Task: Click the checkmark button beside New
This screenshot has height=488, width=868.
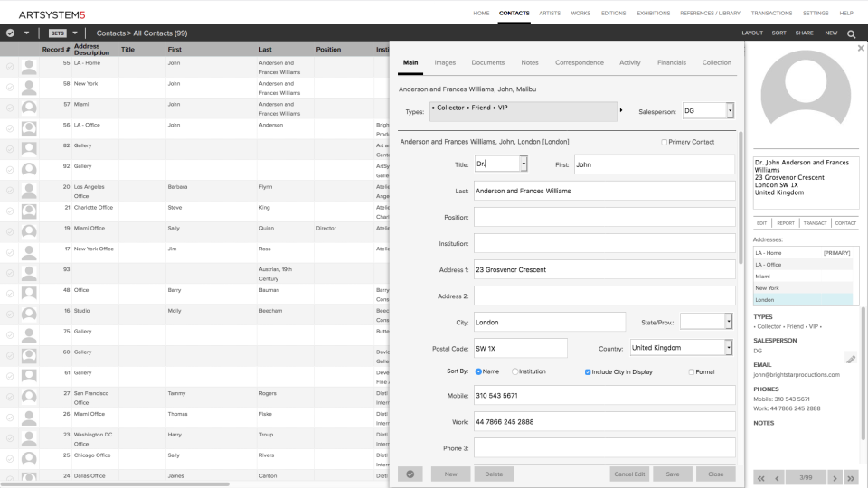Action: [x=410, y=474]
